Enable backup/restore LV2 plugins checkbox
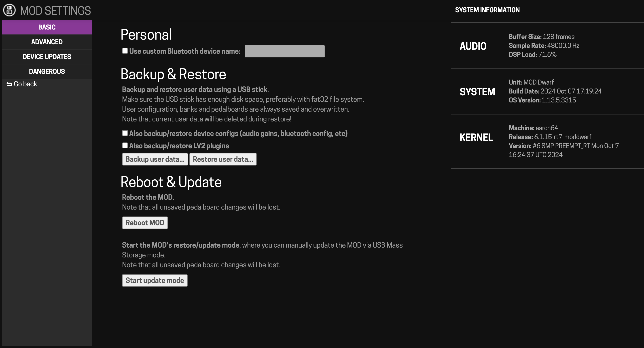The height and width of the screenshot is (348, 644). (125, 146)
